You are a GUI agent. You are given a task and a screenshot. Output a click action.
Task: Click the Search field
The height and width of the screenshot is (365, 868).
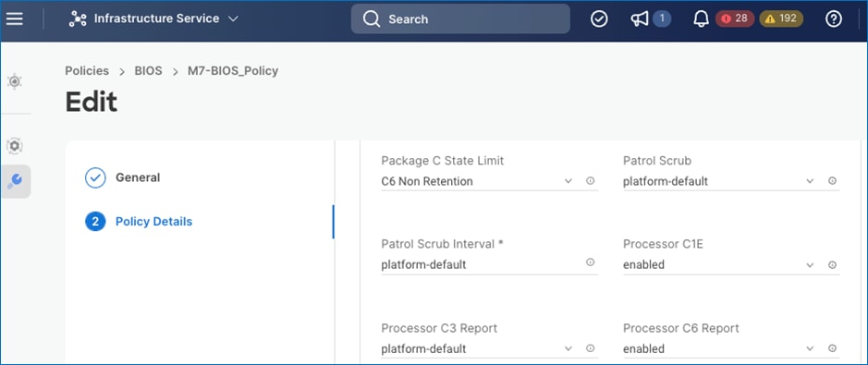460,18
